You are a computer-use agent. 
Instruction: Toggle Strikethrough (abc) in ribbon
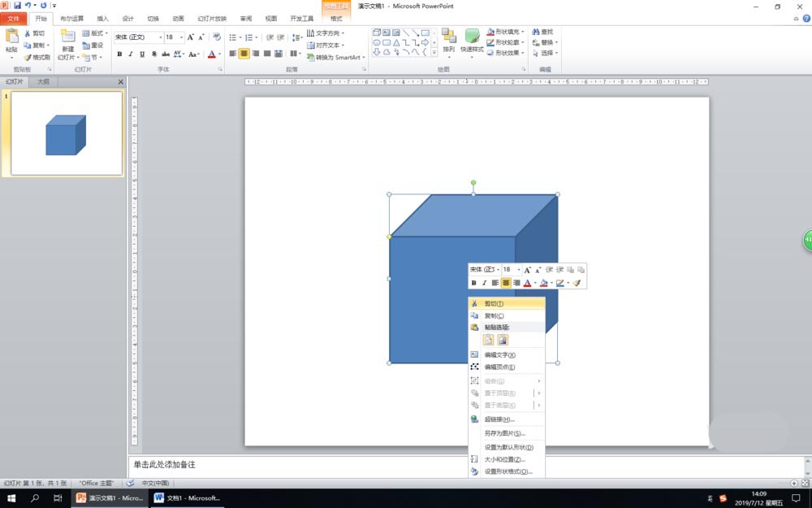[166, 54]
